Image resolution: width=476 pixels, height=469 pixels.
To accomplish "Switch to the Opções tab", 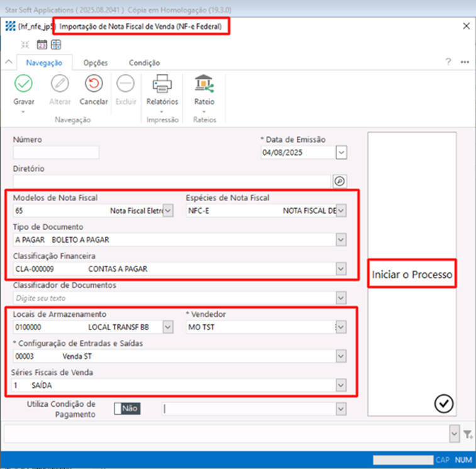I will (x=96, y=63).
